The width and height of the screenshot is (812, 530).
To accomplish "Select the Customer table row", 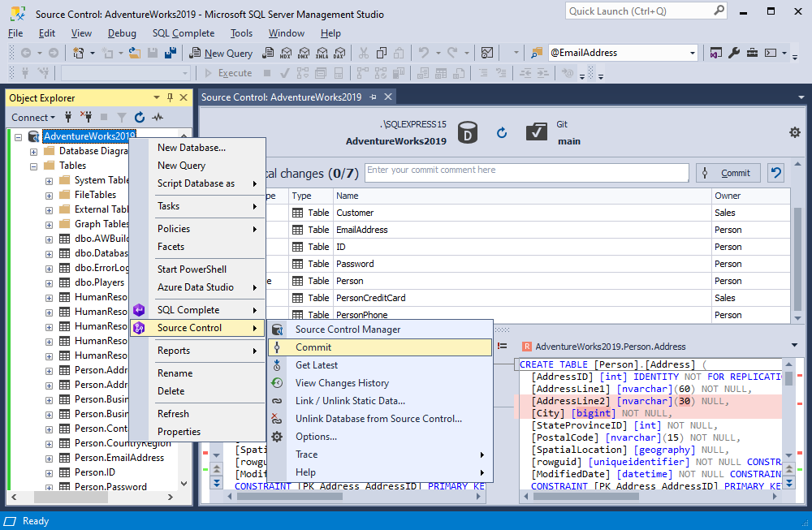I will pyautogui.click(x=529, y=213).
